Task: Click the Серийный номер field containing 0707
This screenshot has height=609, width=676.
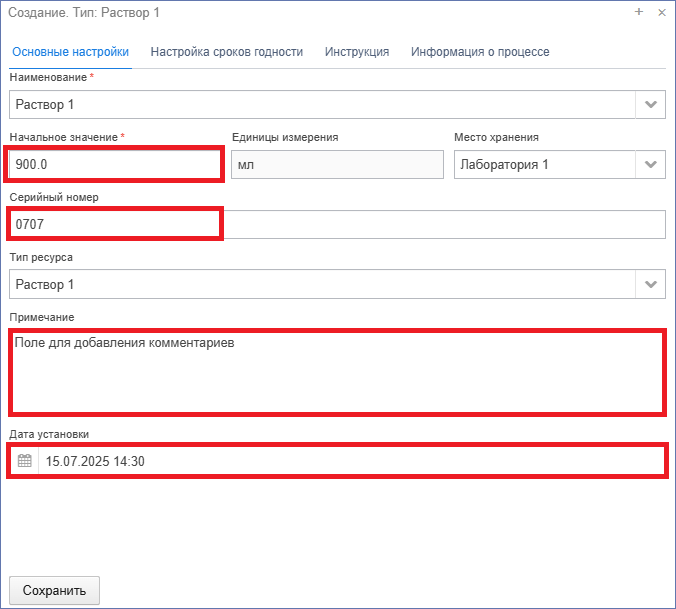Action: [338, 224]
